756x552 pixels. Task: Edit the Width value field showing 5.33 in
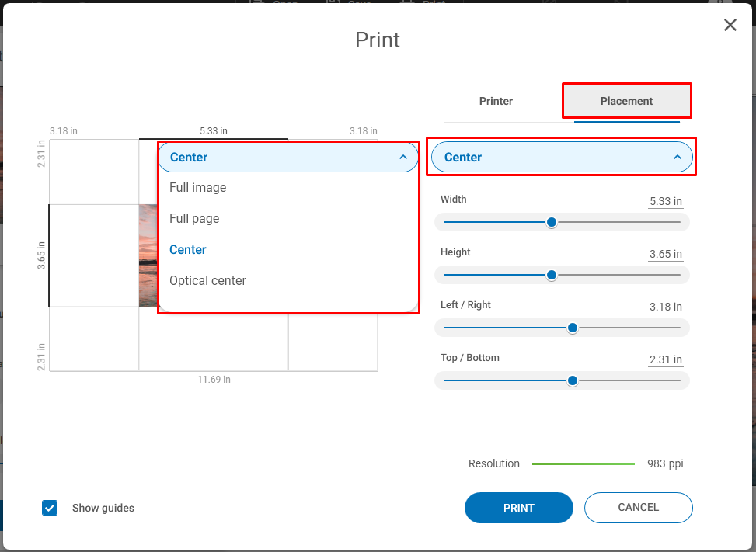coord(665,200)
